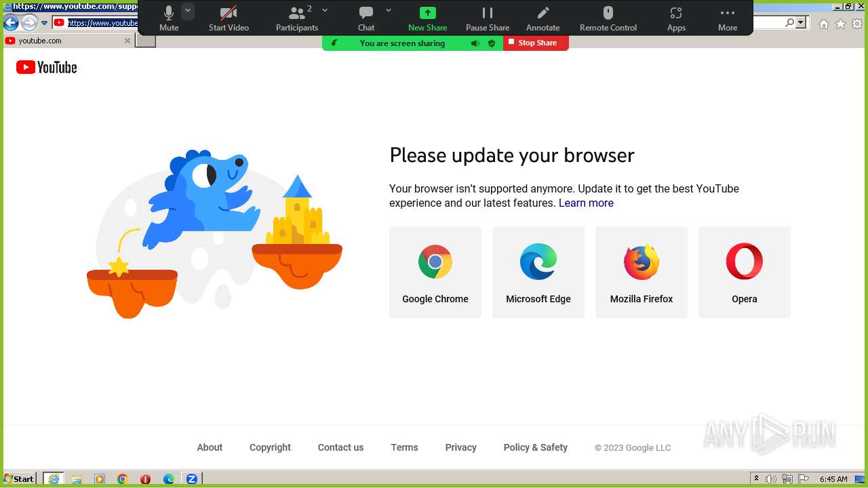The width and height of the screenshot is (868, 488).
Task: Click the search magnifier in address bar
Action: 790,23
